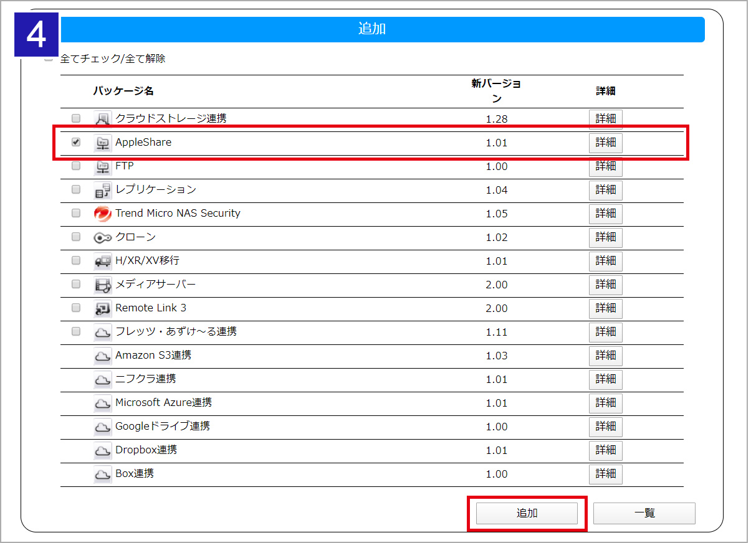Open 詳細 for H/XR/XV移行
This screenshot has width=756, height=543.
(x=606, y=261)
